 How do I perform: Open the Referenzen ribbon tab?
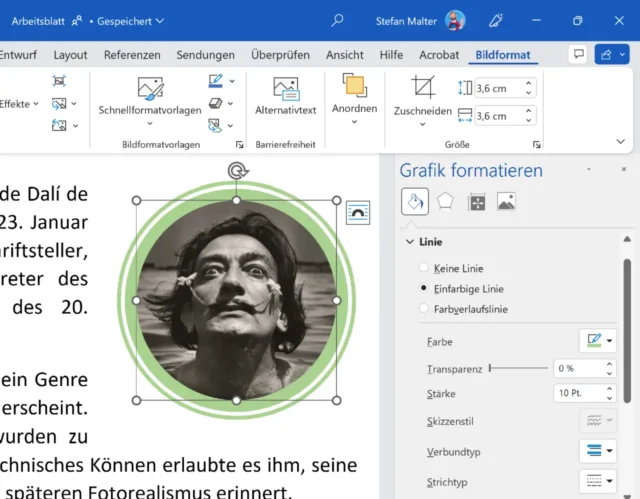coord(132,55)
